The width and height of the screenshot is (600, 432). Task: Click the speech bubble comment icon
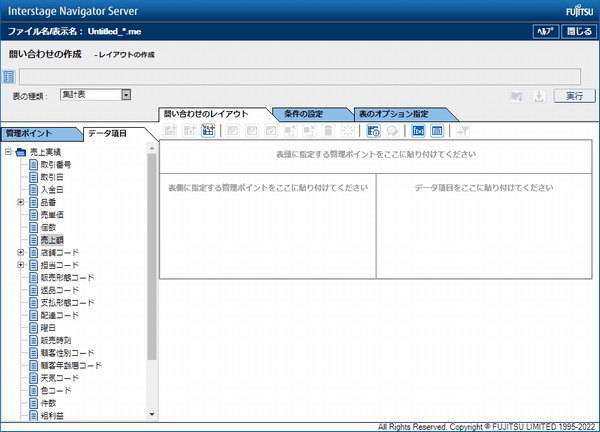(x=392, y=131)
